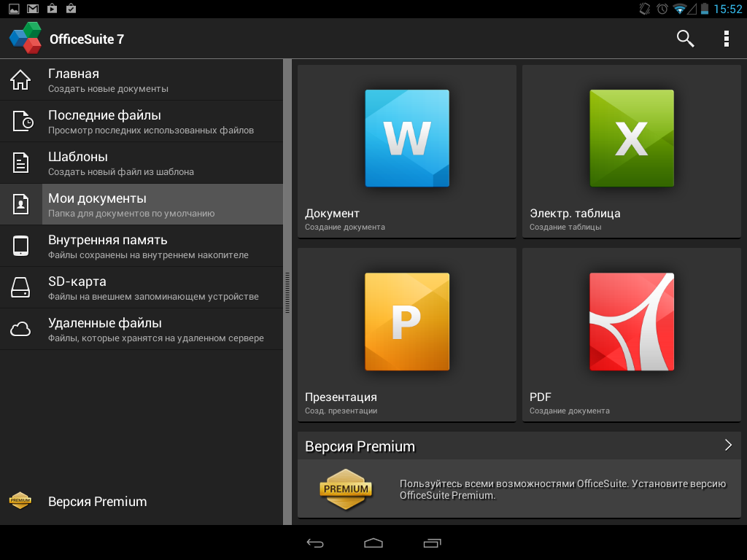The height and width of the screenshot is (560, 747).
Task: Open Удаленные файлы cloud entry
Action: tap(142, 329)
